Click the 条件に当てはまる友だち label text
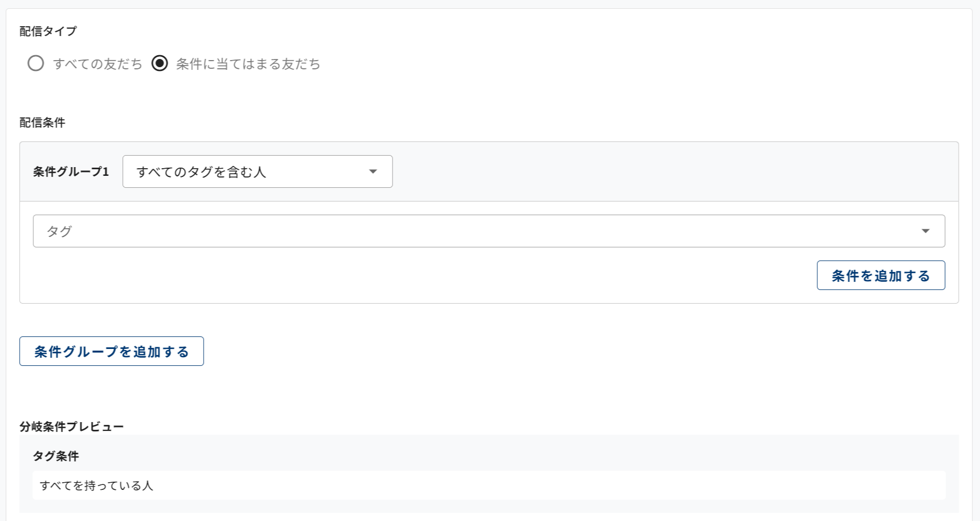The image size is (980, 521). pyautogui.click(x=248, y=64)
